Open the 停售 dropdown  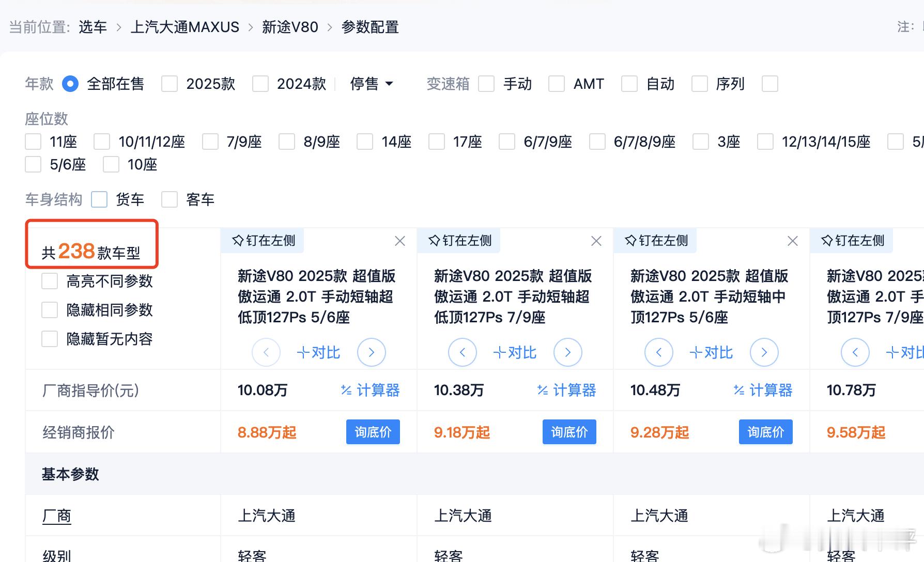click(x=372, y=84)
